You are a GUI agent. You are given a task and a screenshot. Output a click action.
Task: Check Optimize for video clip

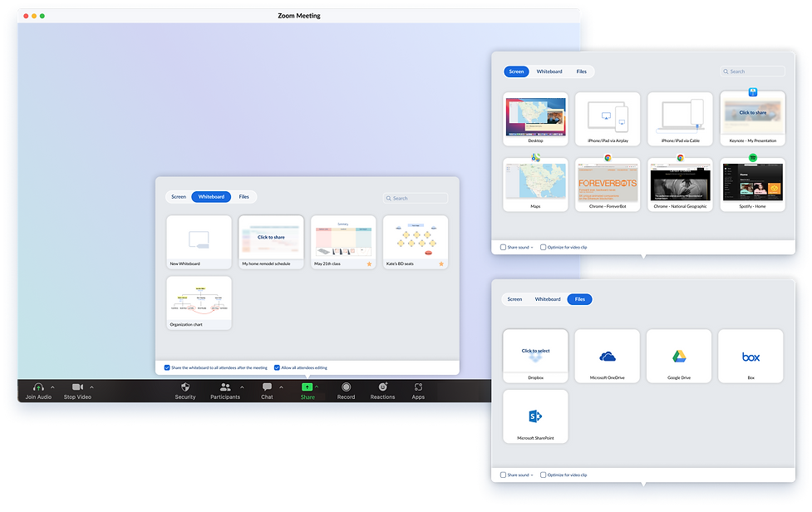543,247
